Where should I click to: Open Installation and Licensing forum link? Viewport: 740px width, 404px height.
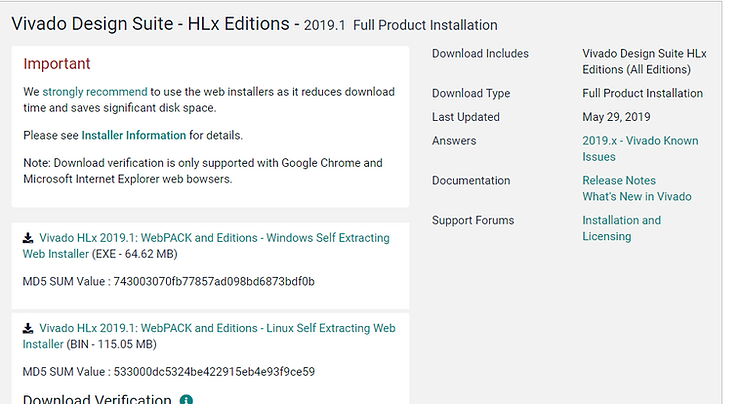(621, 228)
